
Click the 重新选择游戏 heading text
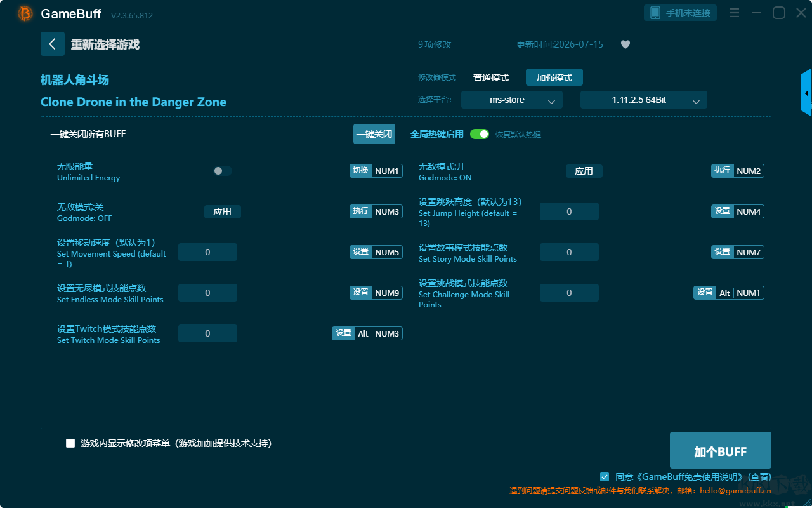click(105, 44)
